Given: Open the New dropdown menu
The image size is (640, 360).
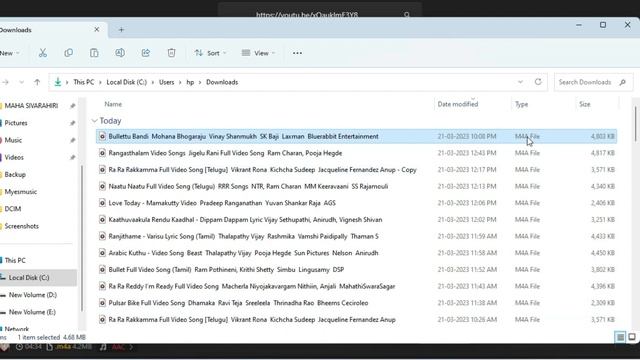Looking at the screenshot, I should click(10, 53).
